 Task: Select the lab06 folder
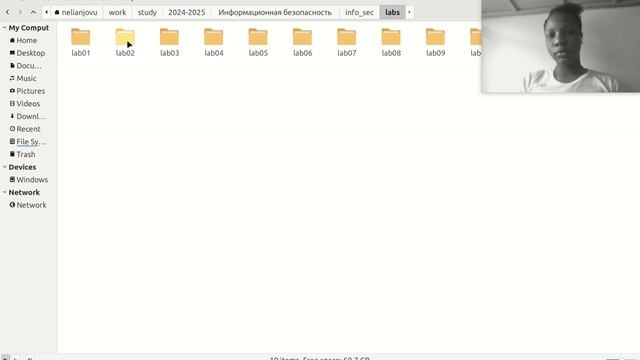pos(302,42)
